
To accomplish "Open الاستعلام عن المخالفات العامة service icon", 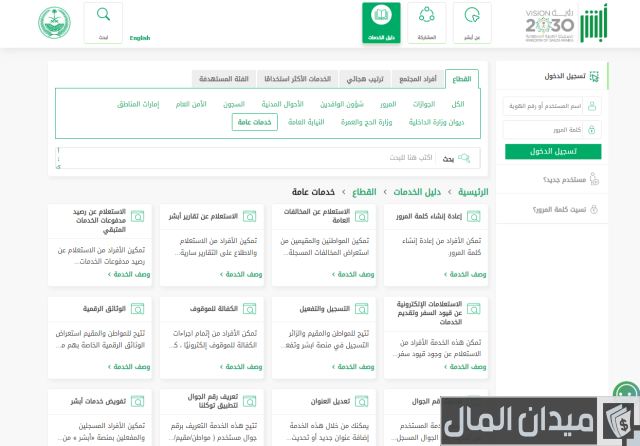I will coord(362,216).
